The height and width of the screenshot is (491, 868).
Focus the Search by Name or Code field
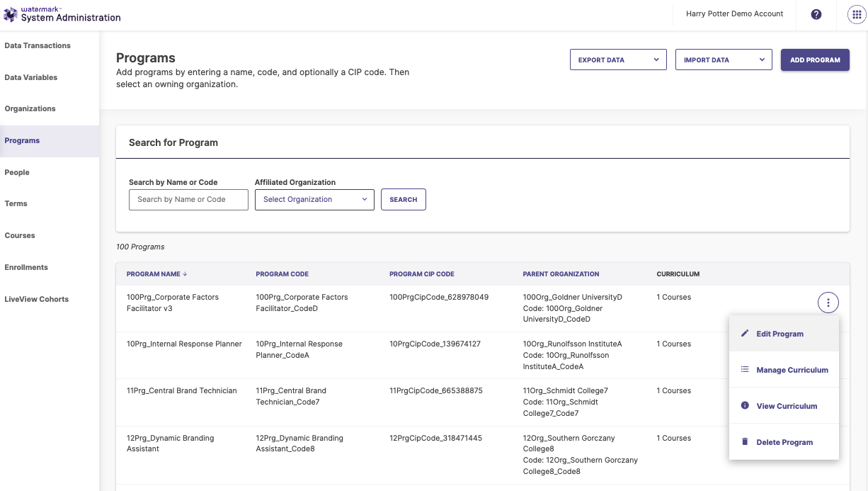coord(188,200)
